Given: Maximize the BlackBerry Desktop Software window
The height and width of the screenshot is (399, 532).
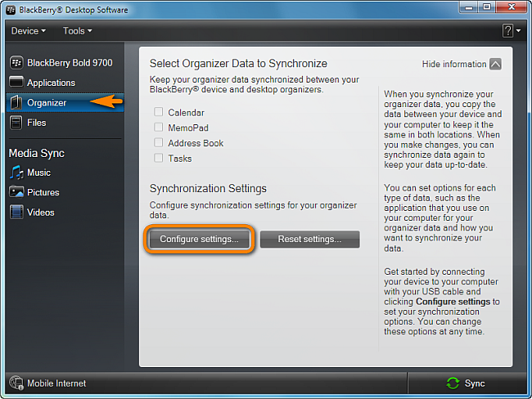Looking at the screenshot, I should [x=487, y=7].
